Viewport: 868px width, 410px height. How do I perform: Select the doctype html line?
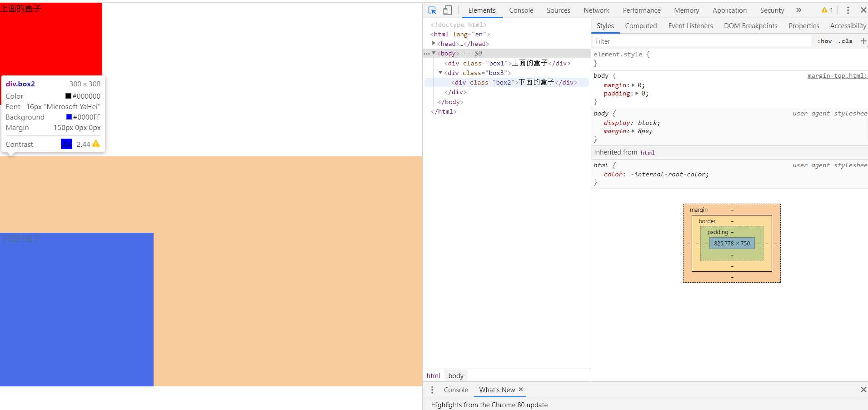[459, 25]
